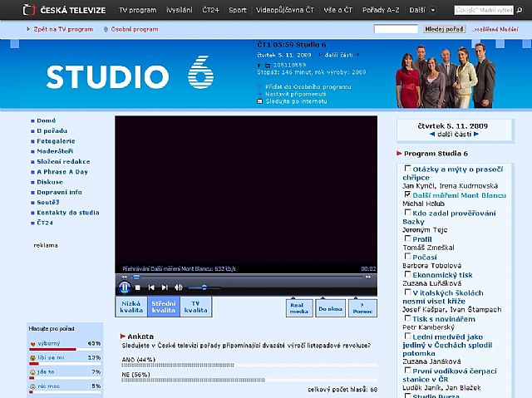Open Vše o ČT menu item
532x398 pixels.
click(x=338, y=10)
